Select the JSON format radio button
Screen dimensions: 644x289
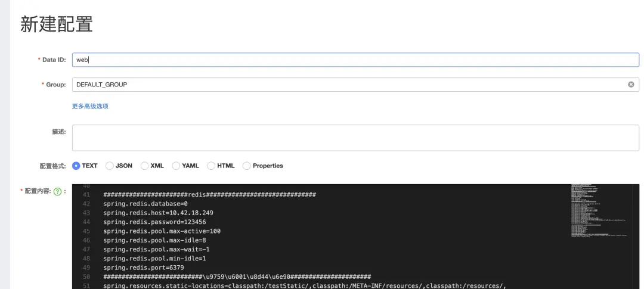pyautogui.click(x=110, y=166)
